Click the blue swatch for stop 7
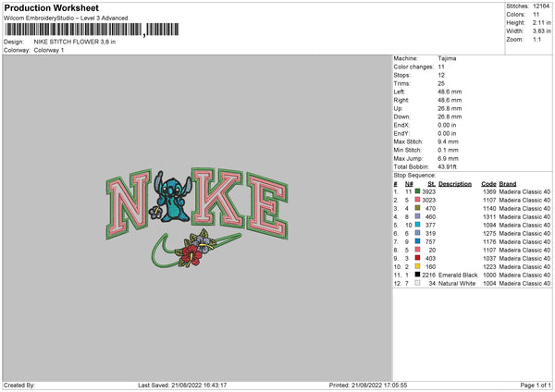555x392 pixels. [418, 241]
